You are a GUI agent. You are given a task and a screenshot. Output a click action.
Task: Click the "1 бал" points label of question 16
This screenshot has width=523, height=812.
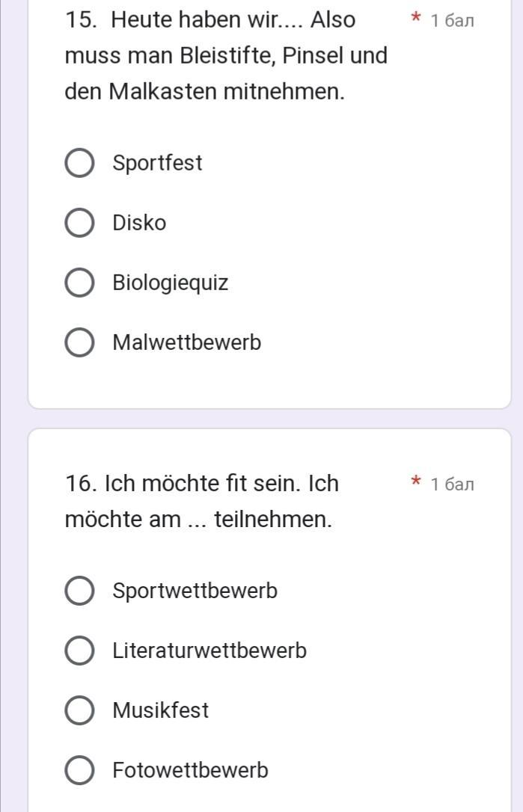452,485
